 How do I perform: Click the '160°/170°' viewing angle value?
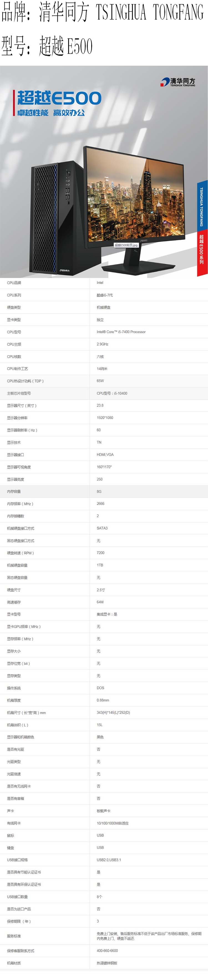104,467
